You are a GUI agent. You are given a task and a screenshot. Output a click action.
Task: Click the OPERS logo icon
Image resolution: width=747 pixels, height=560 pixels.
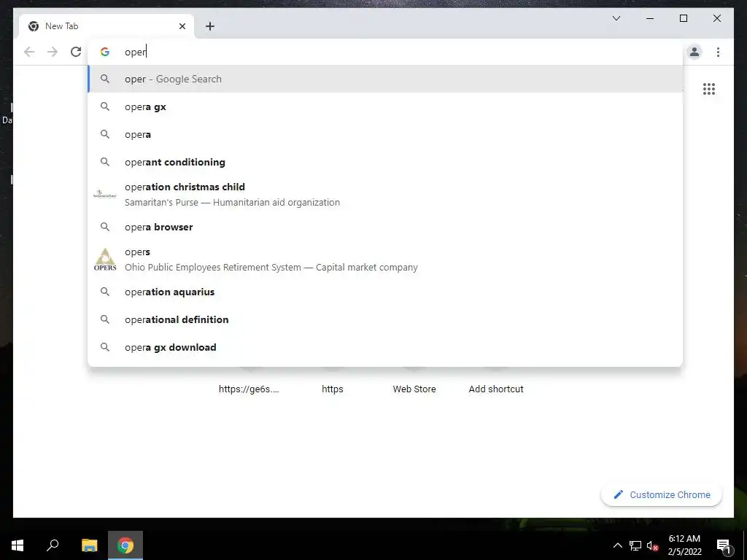pos(105,260)
